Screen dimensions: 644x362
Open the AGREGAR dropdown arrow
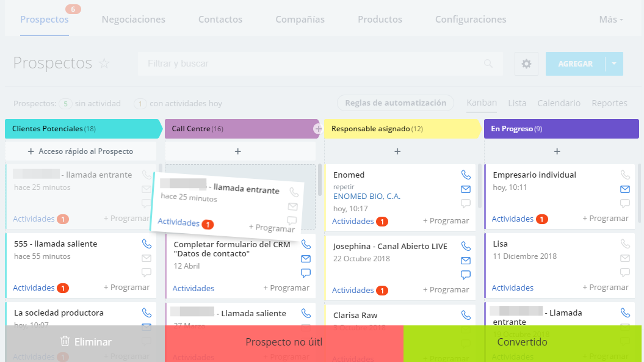tap(614, 63)
